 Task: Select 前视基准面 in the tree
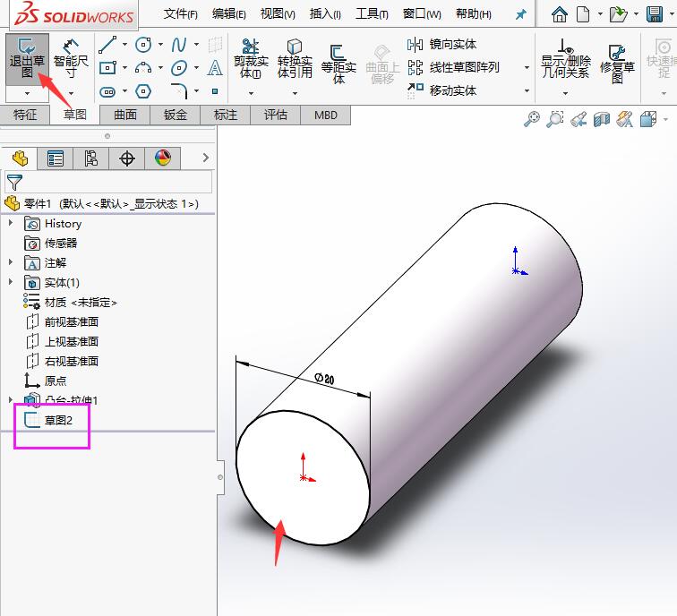click(x=62, y=321)
